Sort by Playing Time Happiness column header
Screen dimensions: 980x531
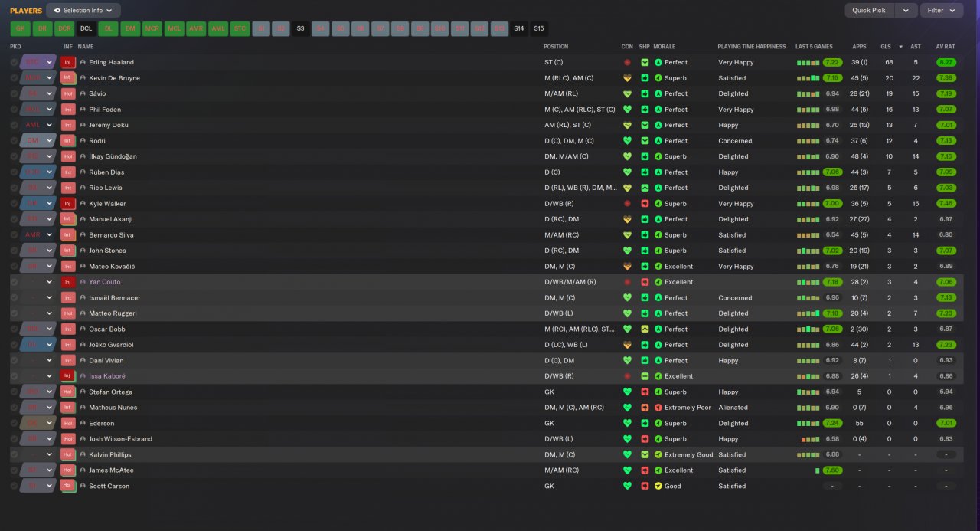click(x=752, y=47)
